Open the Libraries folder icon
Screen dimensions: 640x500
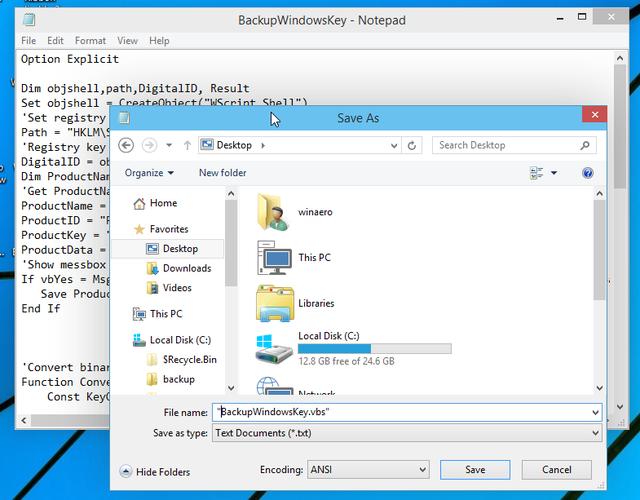[x=275, y=302]
